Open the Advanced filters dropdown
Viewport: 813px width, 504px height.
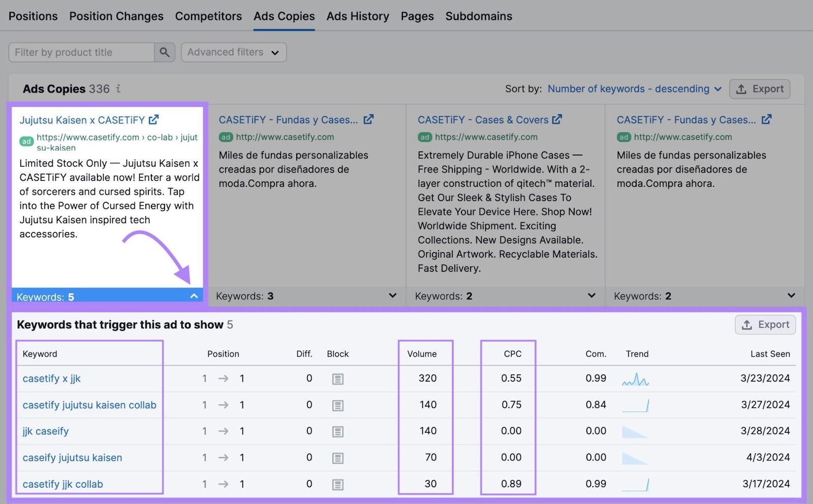coord(233,52)
